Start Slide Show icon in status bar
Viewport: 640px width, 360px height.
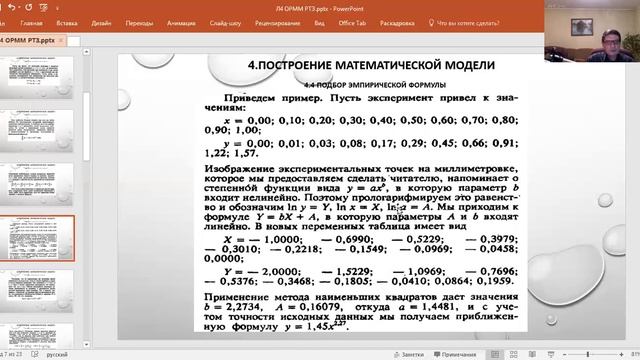(x=551, y=354)
